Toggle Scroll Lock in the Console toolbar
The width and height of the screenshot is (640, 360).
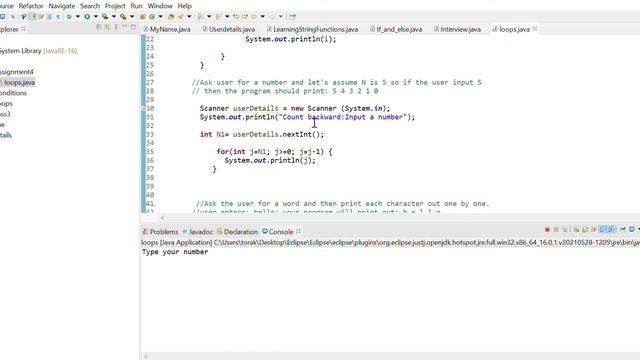(584, 230)
